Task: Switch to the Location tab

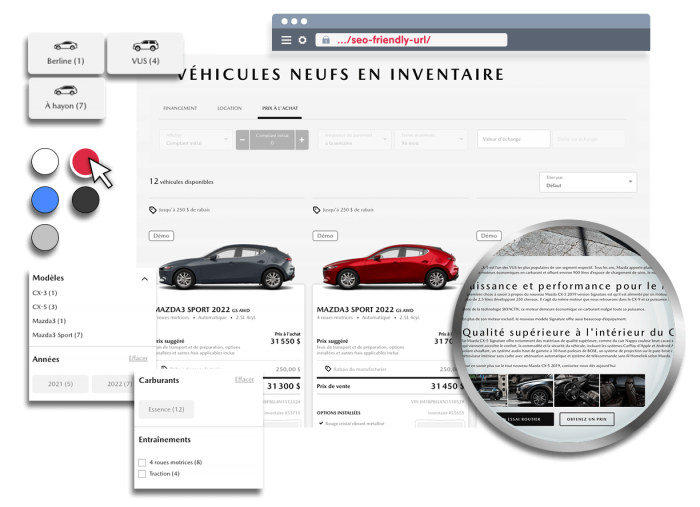Action: click(x=229, y=108)
